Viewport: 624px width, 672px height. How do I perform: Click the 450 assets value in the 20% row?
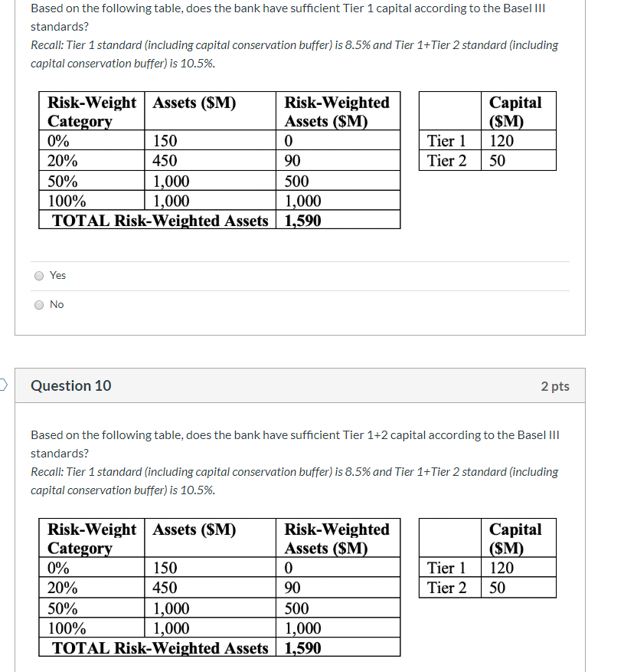tap(164, 161)
